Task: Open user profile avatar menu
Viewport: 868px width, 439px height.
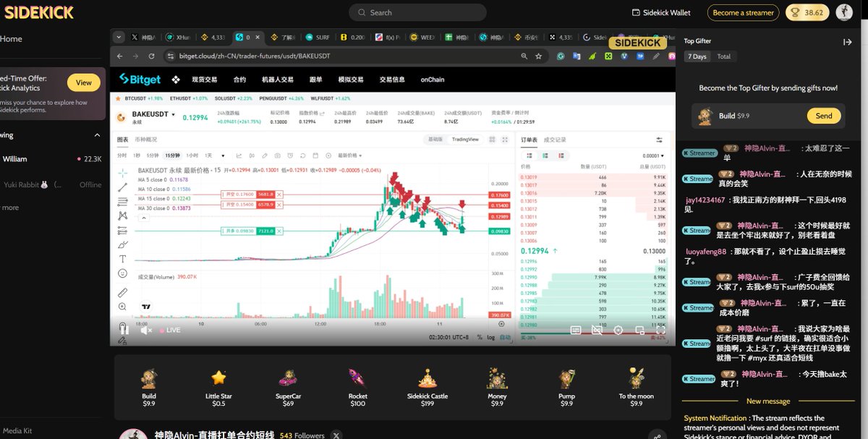Action: (x=844, y=12)
